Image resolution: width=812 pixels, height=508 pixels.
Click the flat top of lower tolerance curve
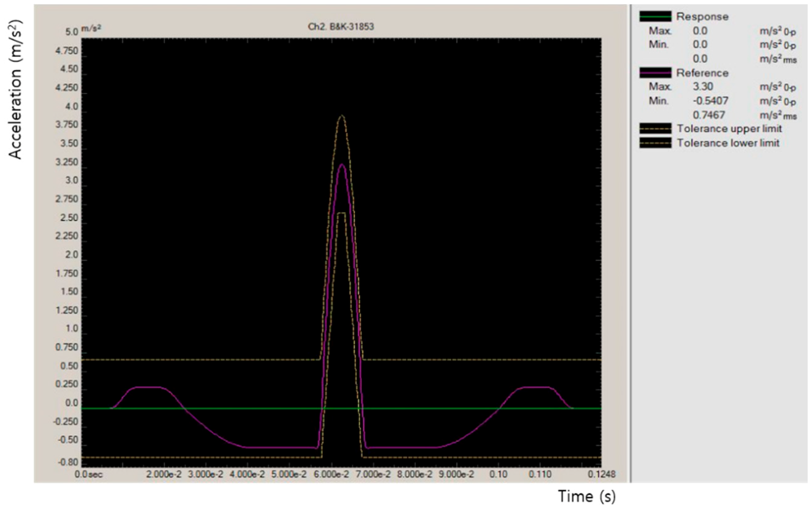pos(341,213)
